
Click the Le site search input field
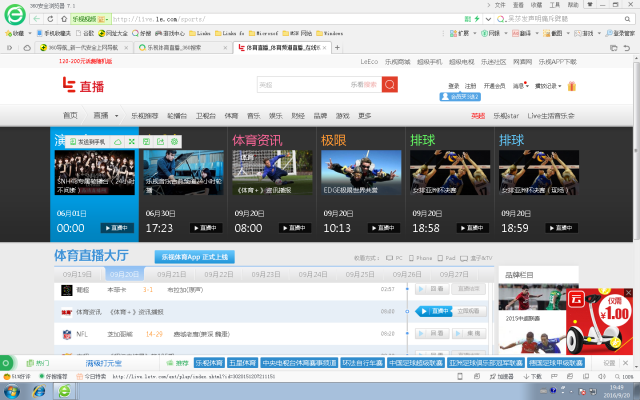(319, 84)
